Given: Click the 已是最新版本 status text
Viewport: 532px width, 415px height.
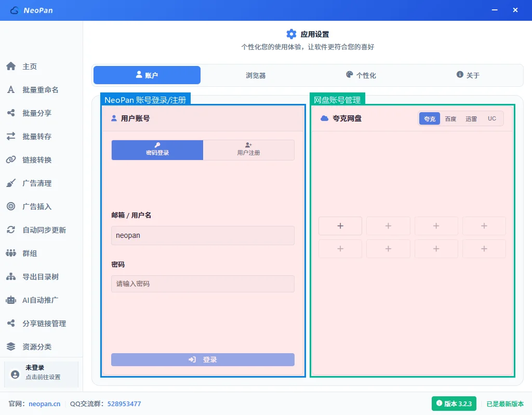Looking at the screenshot, I should click(505, 404).
